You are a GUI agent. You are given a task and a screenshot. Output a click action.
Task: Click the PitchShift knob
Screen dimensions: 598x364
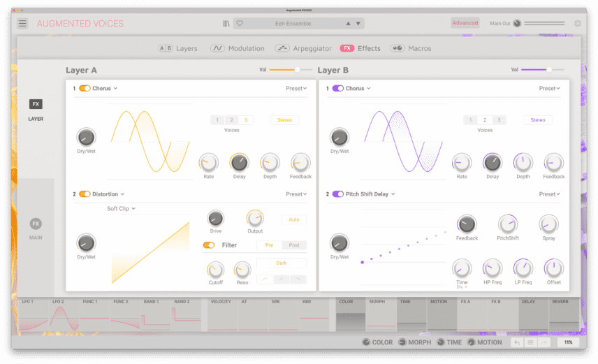coord(508,224)
